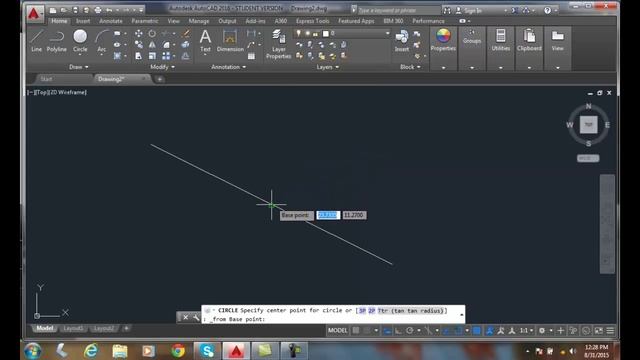
Task: Switch to the Layout1 tab
Action: 73,329
